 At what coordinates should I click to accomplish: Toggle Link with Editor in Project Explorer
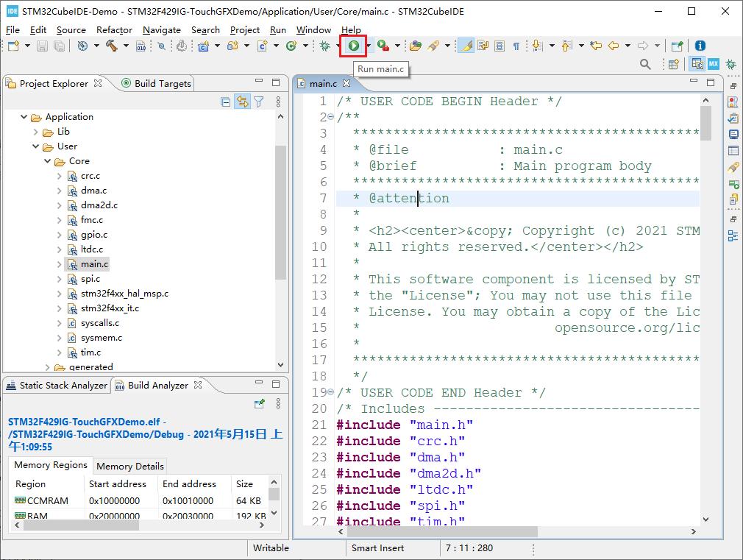pos(242,102)
